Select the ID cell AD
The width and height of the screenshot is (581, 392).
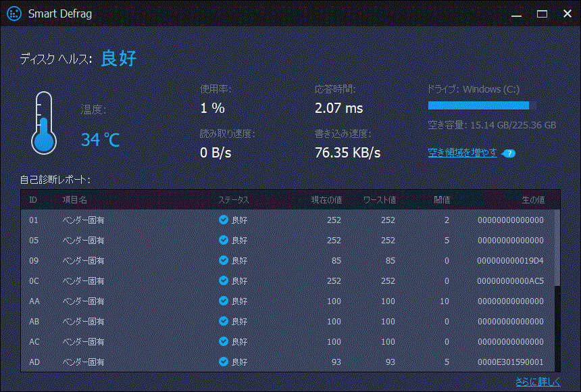[34, 362]
